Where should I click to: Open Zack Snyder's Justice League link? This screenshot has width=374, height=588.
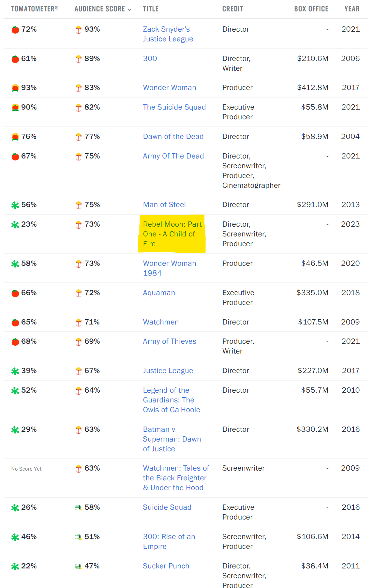[x=168, y=34]
